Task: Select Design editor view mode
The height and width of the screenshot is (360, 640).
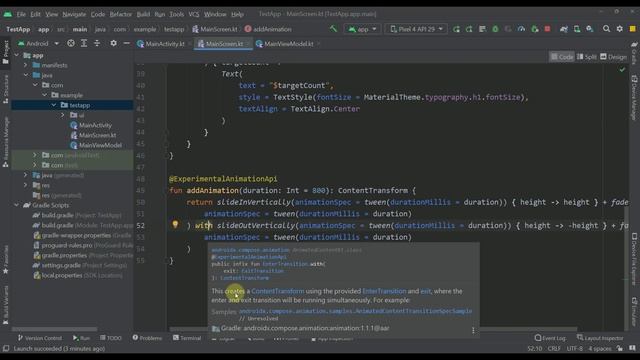Action: coord(613,57)
